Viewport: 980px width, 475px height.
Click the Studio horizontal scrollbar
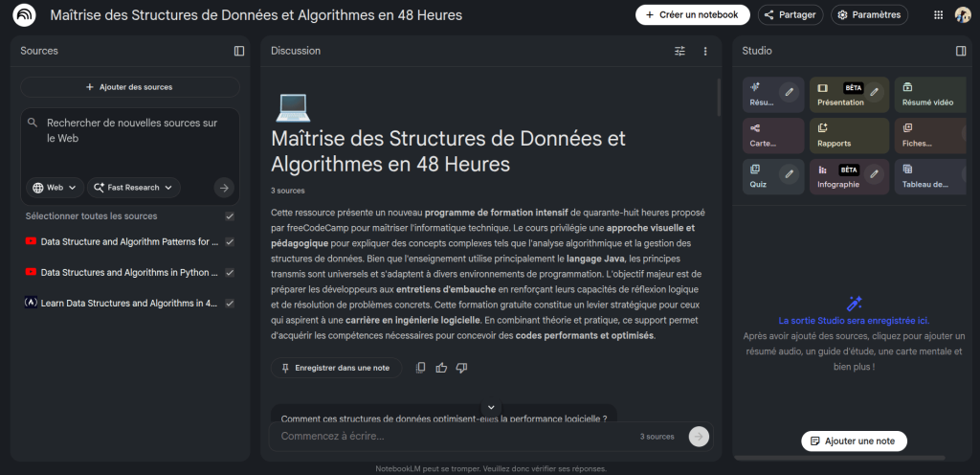pyautogui.click(x=840, y=458)
